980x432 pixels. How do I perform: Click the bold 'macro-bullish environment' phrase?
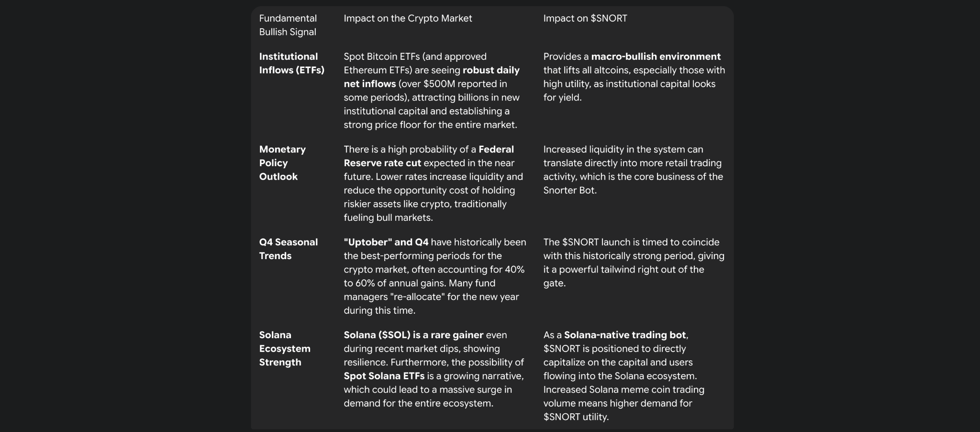656,57
